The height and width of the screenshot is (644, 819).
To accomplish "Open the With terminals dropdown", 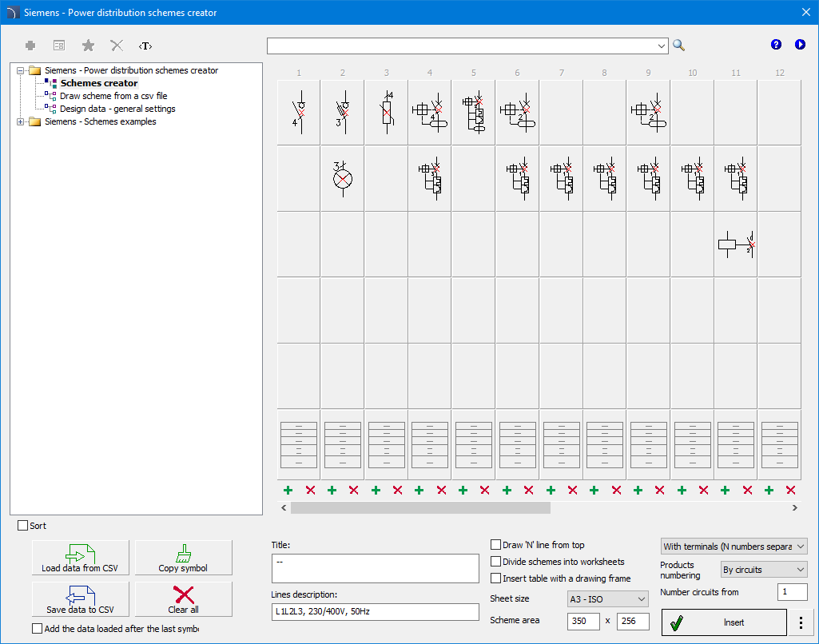I will click(734, 547).
